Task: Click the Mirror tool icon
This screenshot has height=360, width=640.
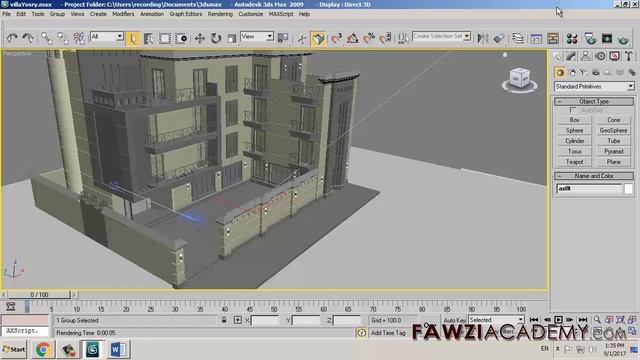Action: (483, 38)
